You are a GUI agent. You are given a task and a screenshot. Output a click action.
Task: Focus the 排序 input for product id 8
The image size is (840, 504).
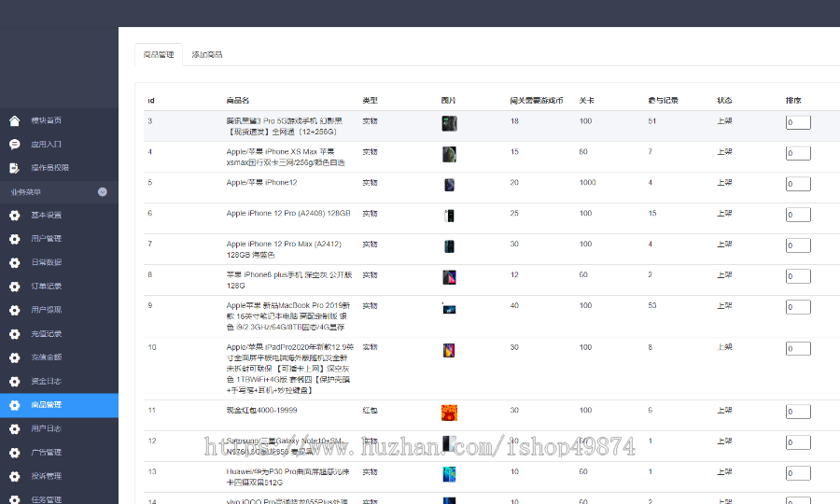pos(798,276)
